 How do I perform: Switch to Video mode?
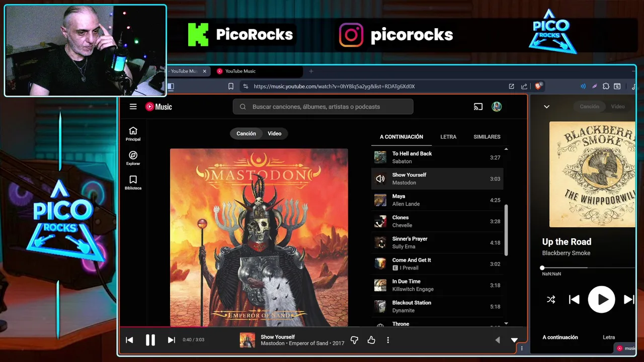tap(275, 134)
